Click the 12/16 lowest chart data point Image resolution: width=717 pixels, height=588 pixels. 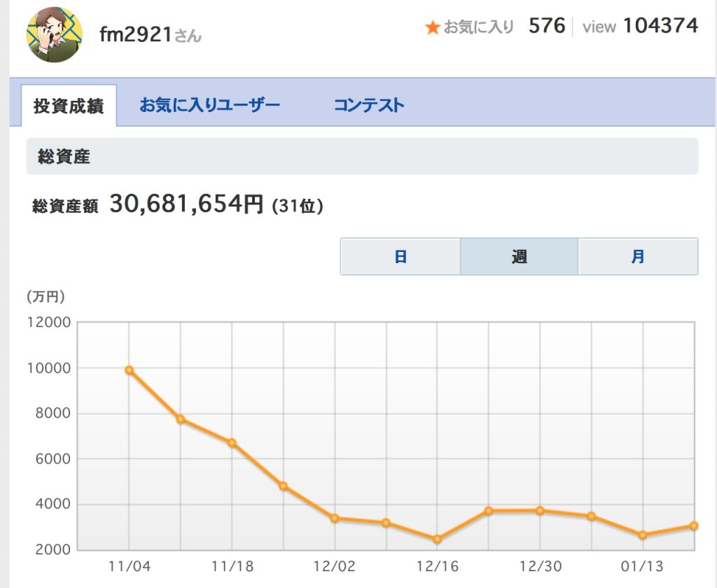point(437,539)
